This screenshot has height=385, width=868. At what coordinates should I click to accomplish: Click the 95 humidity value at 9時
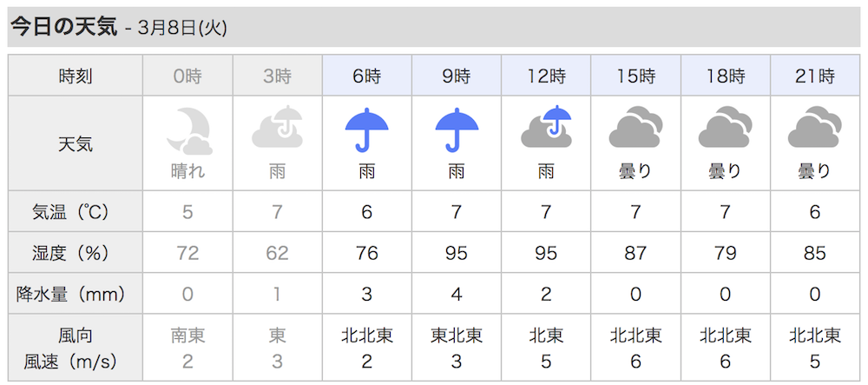(x=457, y=253)
